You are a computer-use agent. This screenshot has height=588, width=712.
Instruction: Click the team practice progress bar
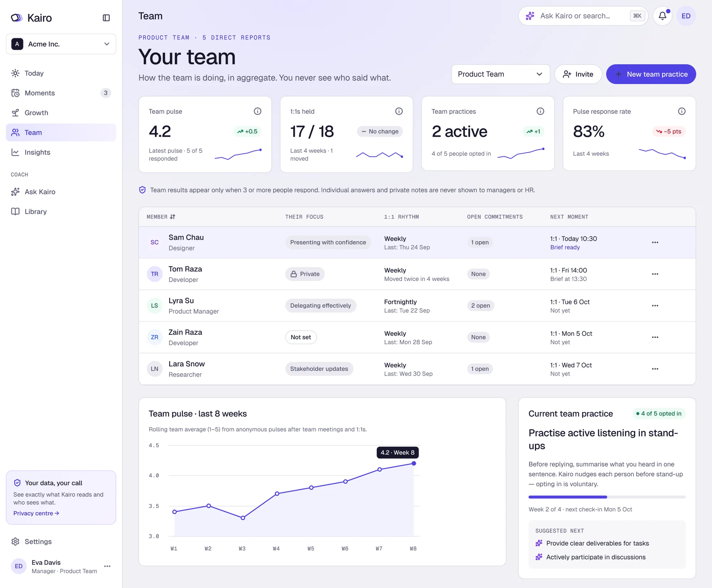coord(607,497)
